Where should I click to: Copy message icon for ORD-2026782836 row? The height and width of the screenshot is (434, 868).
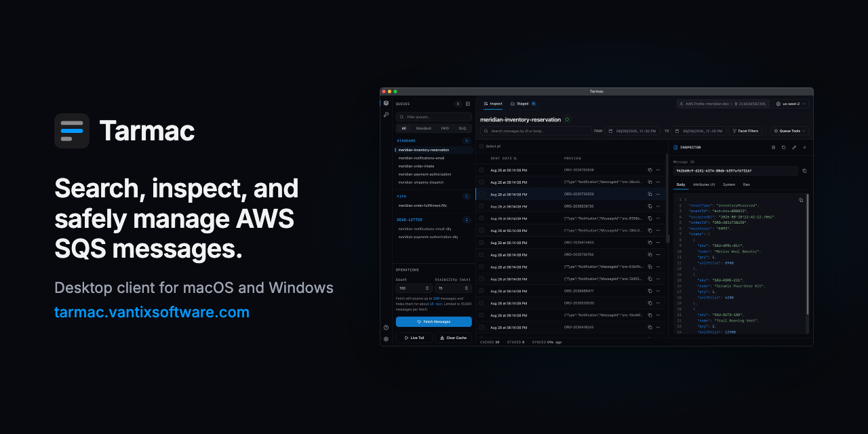(650, 170)
